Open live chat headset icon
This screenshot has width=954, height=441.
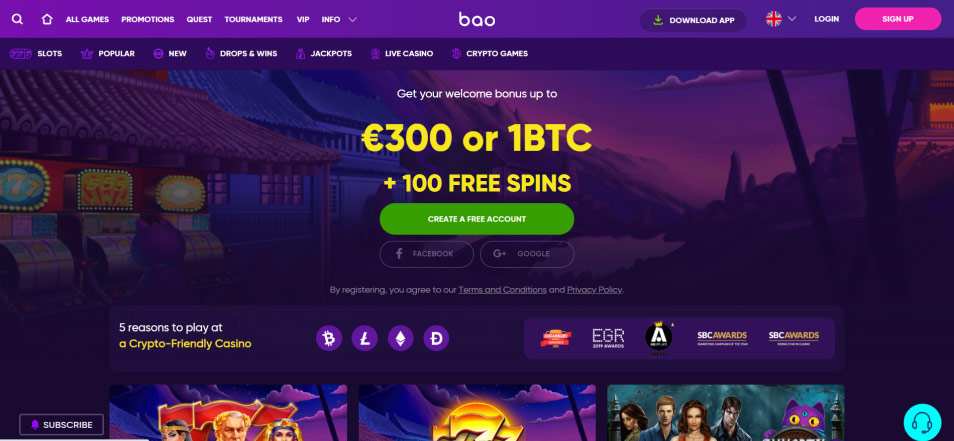[922, 421]
